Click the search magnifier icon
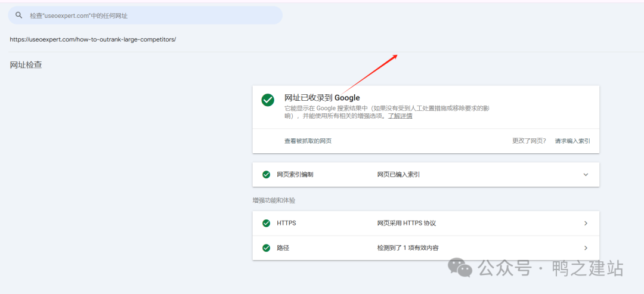644x294 pixels. point(18,15)
